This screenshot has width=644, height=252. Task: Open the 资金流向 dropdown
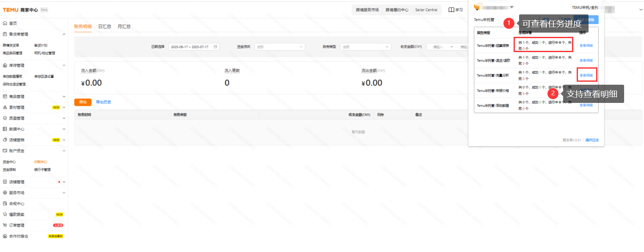[x=279, y=47]
